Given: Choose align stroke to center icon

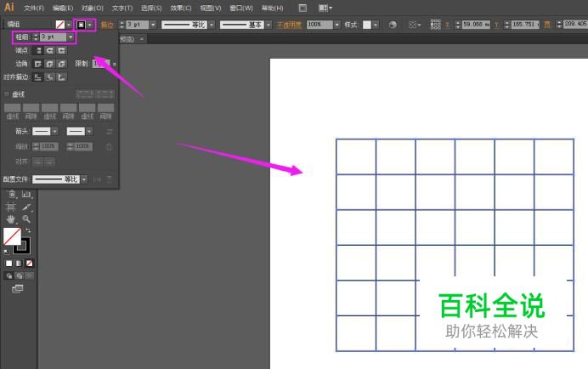Looking at the screenshot, I should [x=38, y=77].
